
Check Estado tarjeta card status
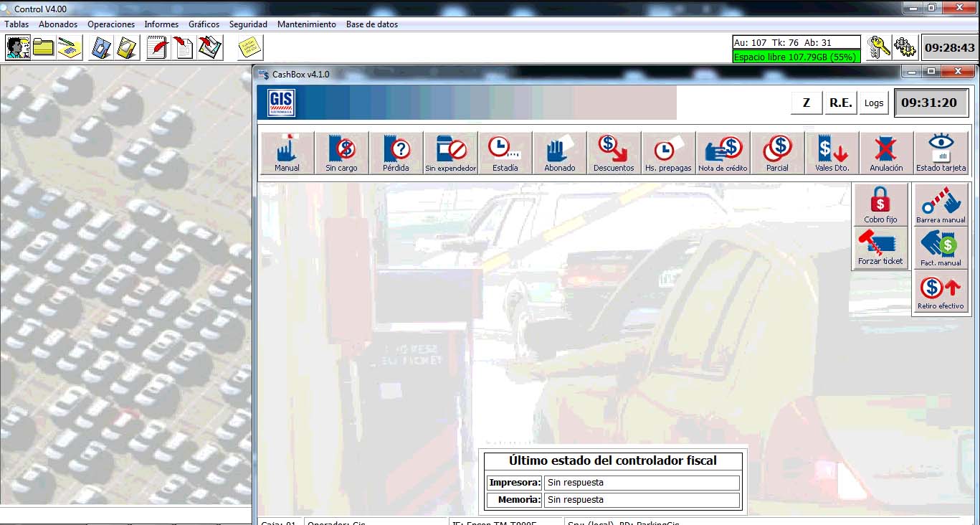click(x=941, y=153)
